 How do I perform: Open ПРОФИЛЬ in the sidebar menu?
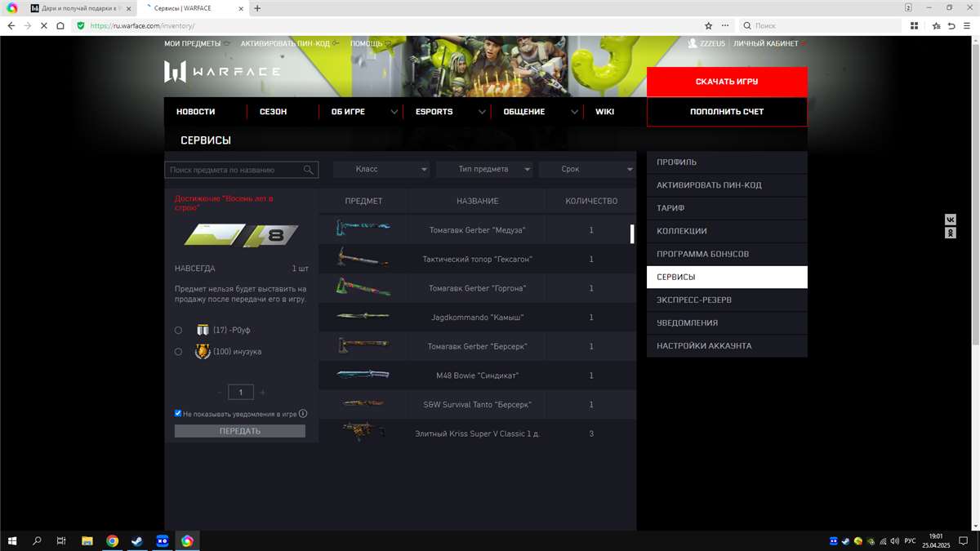point(727,162)
